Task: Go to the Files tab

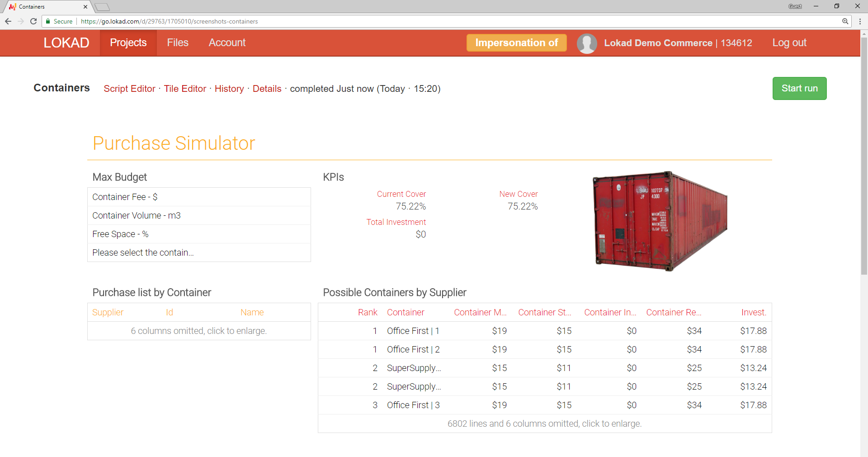Action: [x=177, y=43]
